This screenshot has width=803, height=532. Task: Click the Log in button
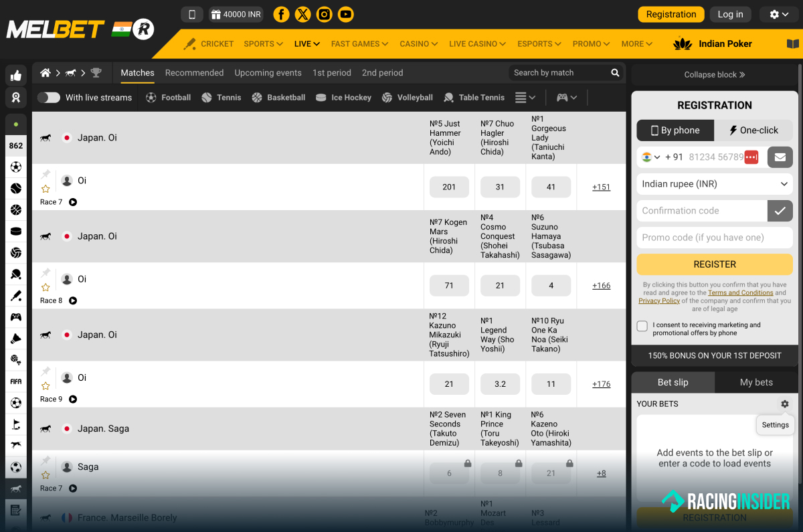730,14
